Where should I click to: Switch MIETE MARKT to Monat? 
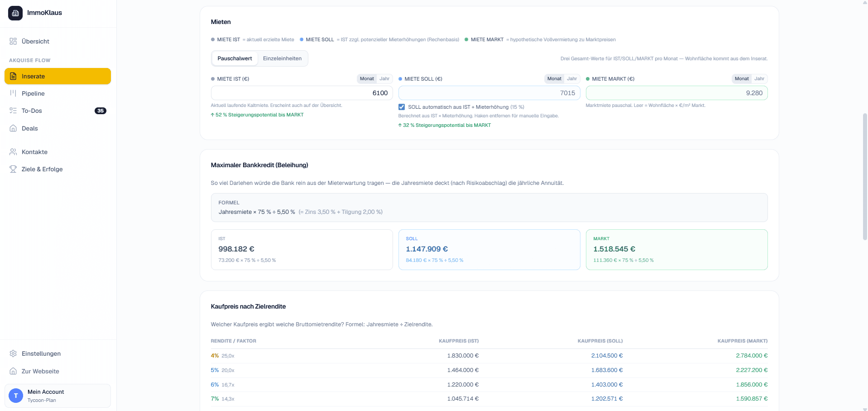[742, 79]
